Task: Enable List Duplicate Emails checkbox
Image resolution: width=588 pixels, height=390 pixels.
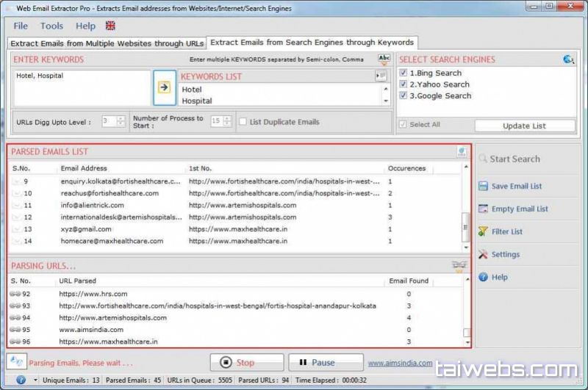Action: point(243,122)
